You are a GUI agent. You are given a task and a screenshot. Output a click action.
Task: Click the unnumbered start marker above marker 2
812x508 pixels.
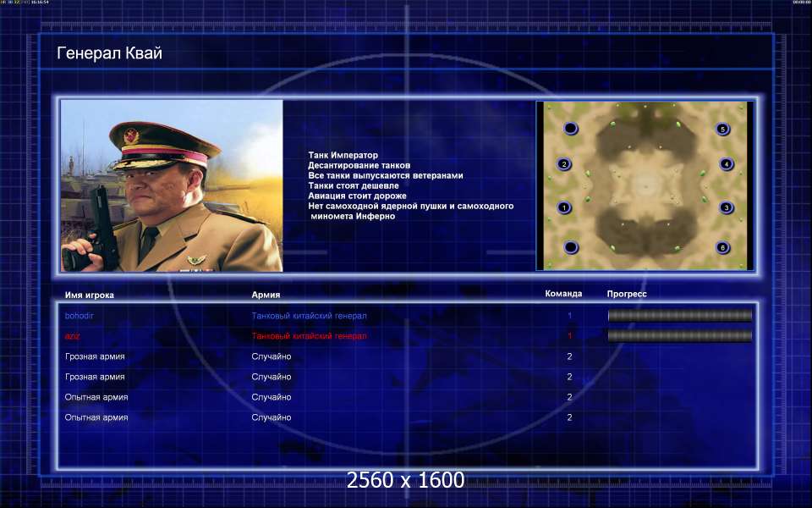(x=570, y=128)
